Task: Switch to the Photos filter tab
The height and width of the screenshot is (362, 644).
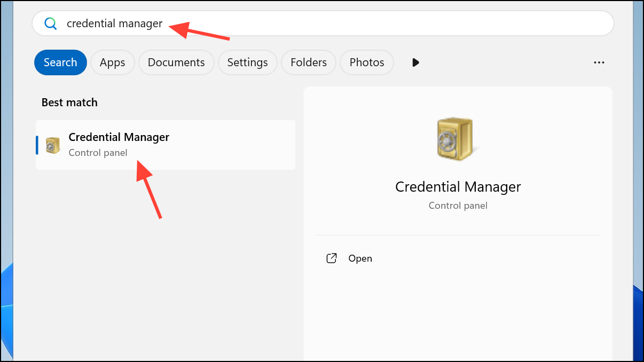Action: click(367, 62)
